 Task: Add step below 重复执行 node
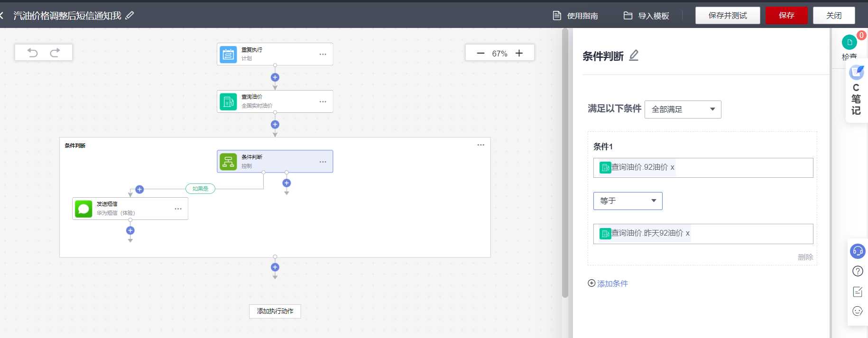pos(275,77)
